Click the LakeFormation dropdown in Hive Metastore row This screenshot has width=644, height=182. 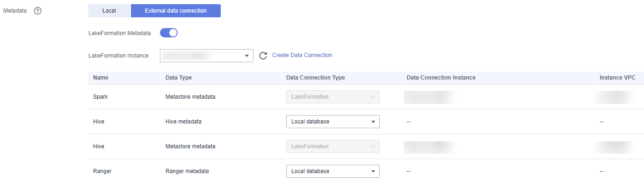click(333, 146)
